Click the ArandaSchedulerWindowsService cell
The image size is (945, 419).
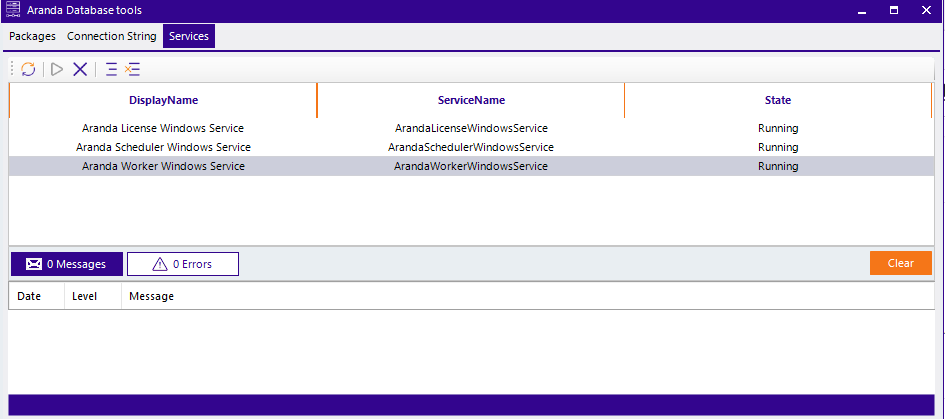[x=471, y=147]
